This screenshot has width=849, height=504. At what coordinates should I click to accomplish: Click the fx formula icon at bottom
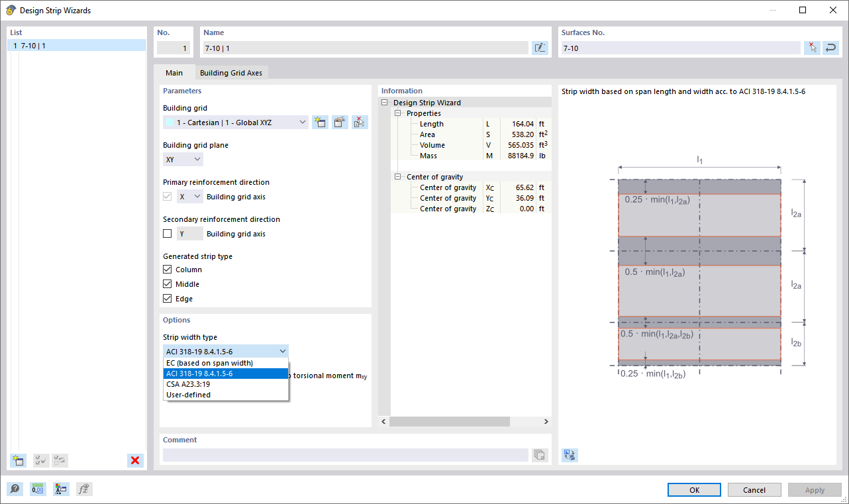coord(84,489)
